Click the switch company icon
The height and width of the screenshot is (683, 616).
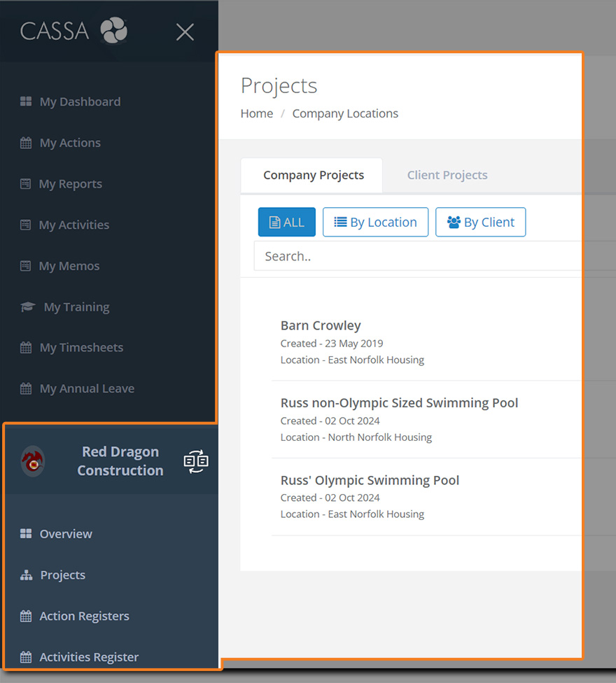tap(196, 461)
